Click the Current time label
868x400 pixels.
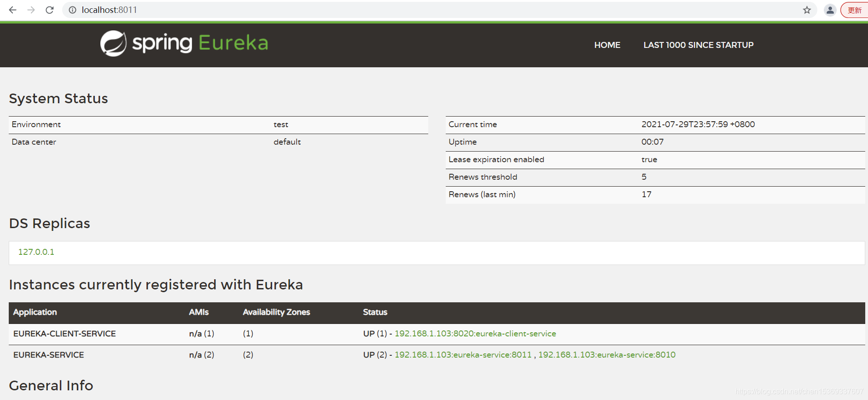[473, 124]
